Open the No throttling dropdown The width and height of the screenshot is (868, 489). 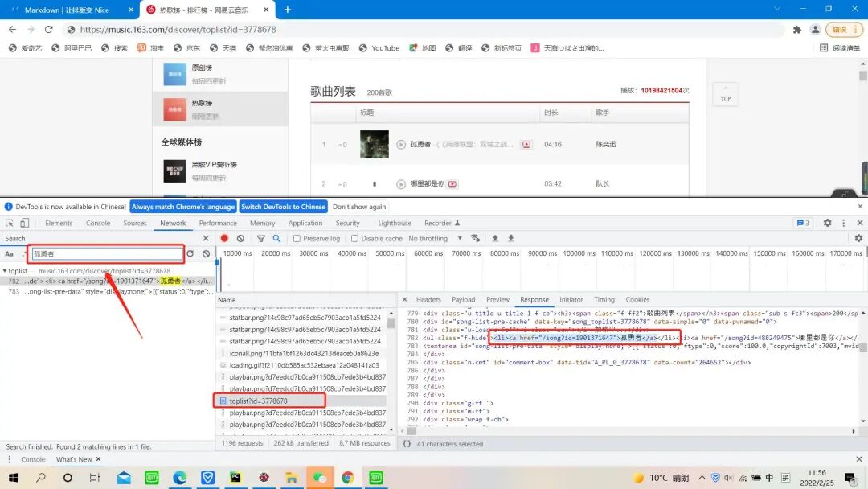[435, 238]
